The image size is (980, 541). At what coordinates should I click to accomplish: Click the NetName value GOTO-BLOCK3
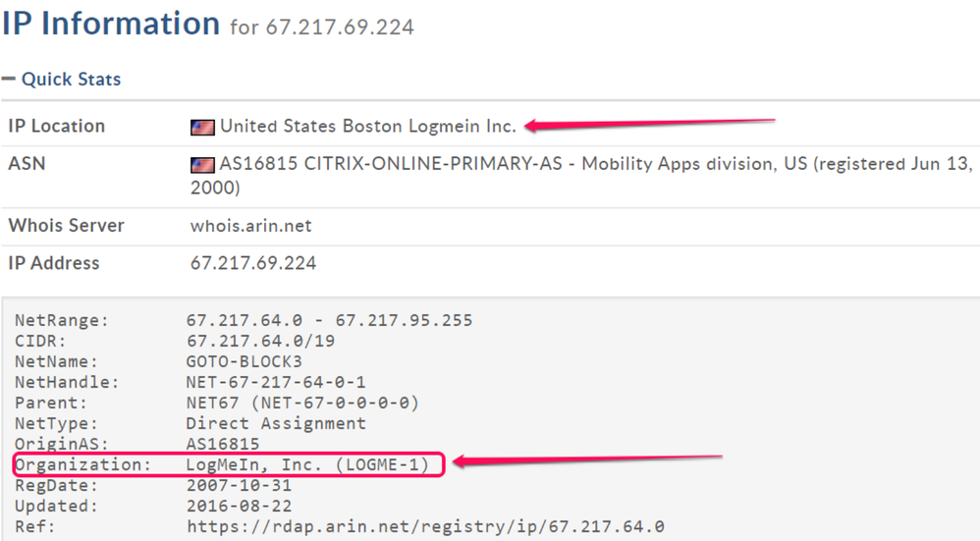pyautogui.click(x=244, y=361)
